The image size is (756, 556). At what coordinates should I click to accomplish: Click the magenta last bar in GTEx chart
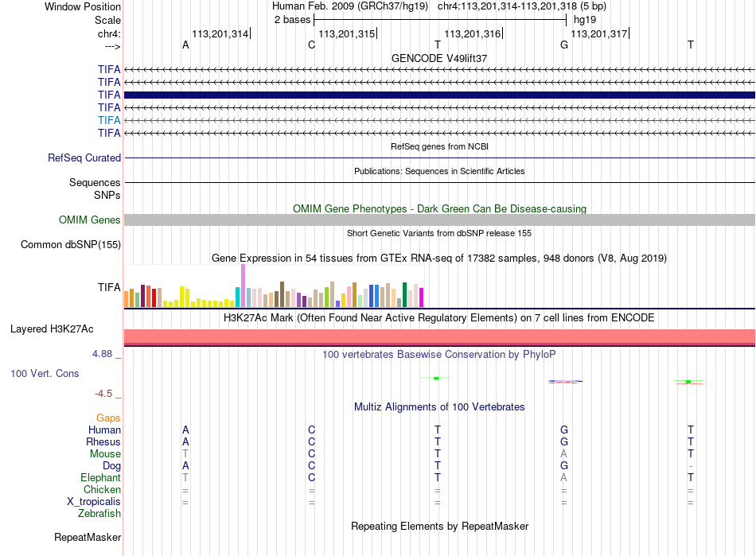[x=422, y=297]
